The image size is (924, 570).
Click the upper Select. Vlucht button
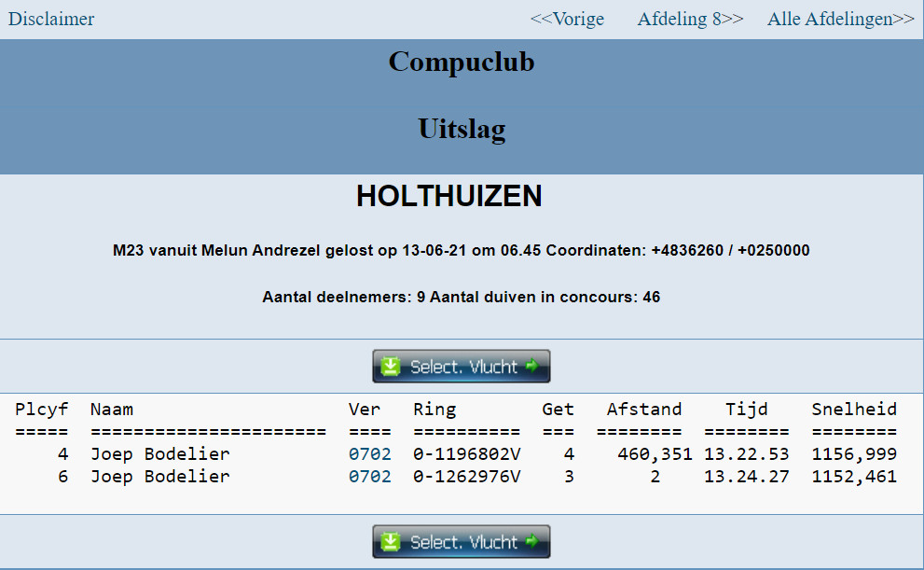click(x=462, y=366)
